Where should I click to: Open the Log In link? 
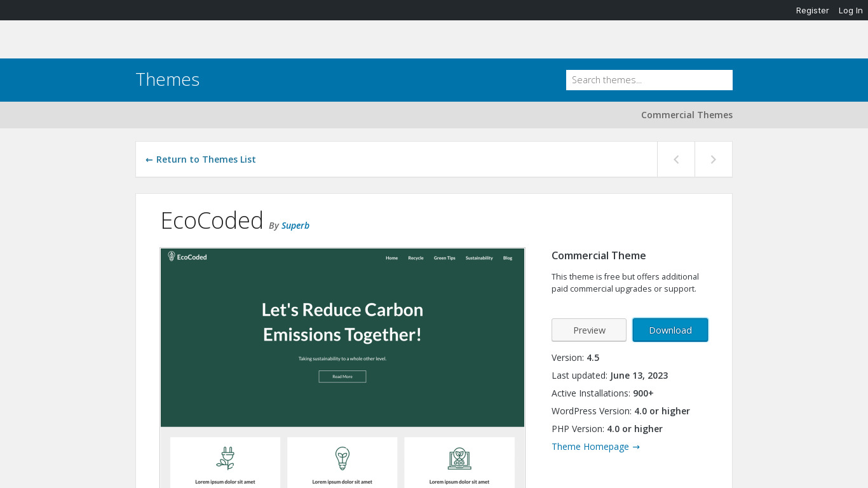[851, 10]
